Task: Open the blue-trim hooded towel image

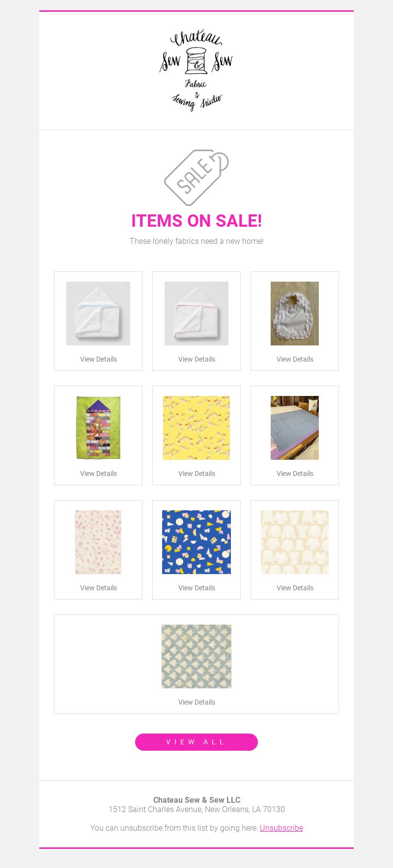Action: 98,314
